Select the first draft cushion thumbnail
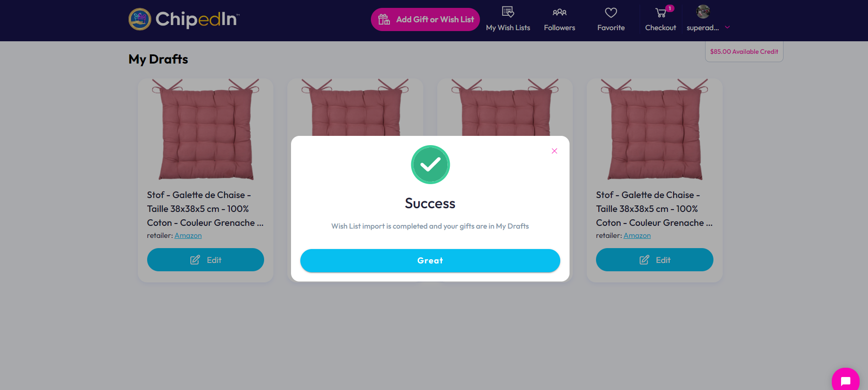Screen dimensions: 868x390 206,130
